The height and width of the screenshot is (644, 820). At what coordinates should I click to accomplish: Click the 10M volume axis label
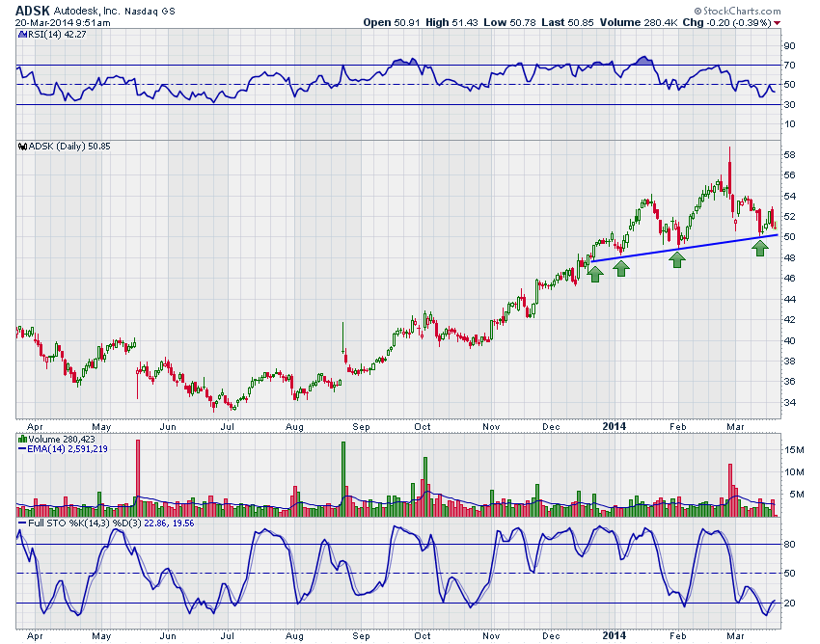coord(794,472)
